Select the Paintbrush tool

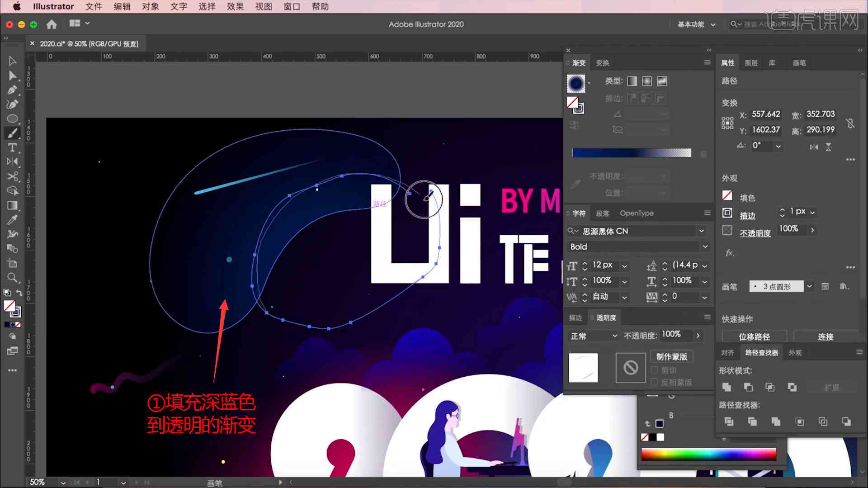(12, 133)
